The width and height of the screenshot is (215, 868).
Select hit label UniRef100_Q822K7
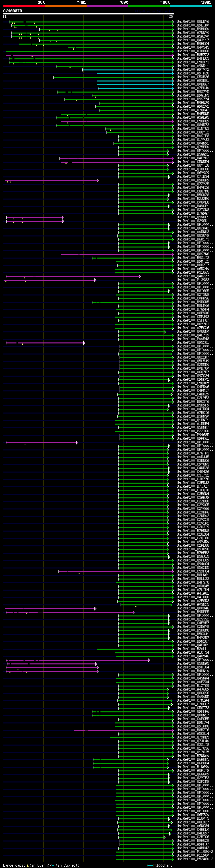pos(193,358)
